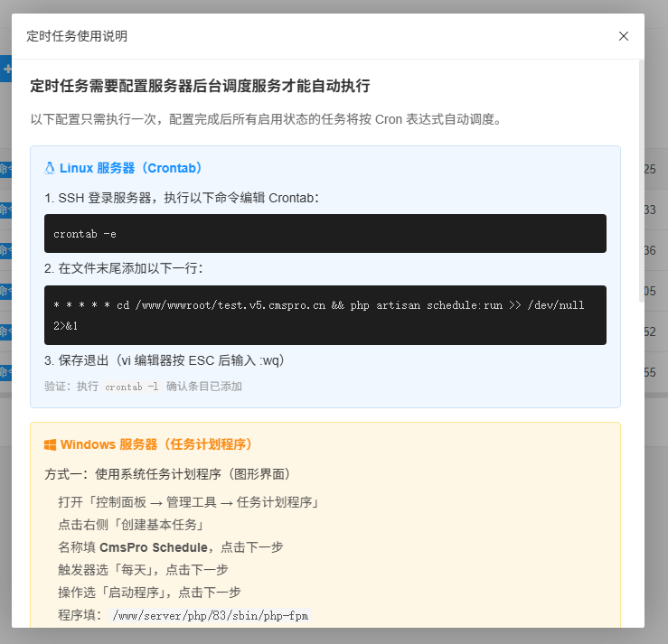Click the paragraph beginning 以下配置只需执行一次
Image resolution: width=668 pixels, height=644 pixels.
[x=267, y=119]
